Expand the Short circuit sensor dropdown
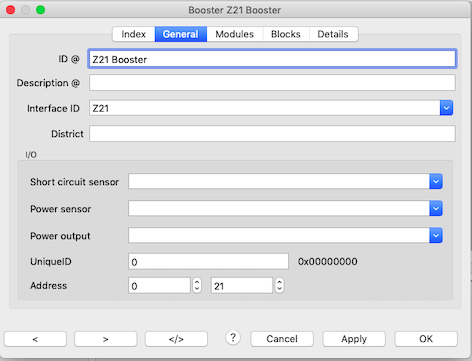Image resolution: width=472 pixels, height=361 pixels. coord(436,182)
